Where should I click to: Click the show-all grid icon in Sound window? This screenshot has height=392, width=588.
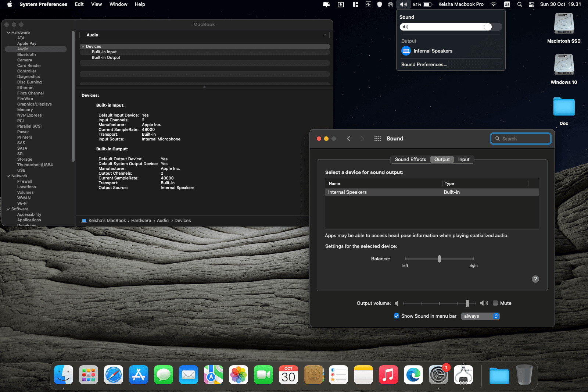tap(377, 139)
